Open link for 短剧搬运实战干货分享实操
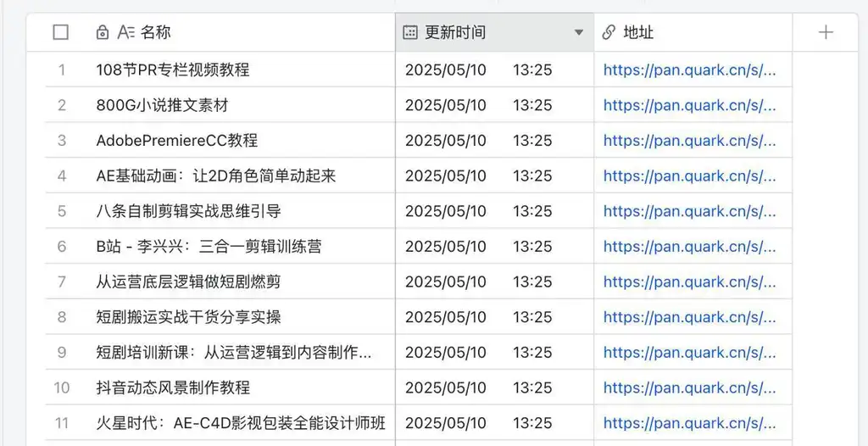Screen dimensions: 868x446 [x=690, y=317]
